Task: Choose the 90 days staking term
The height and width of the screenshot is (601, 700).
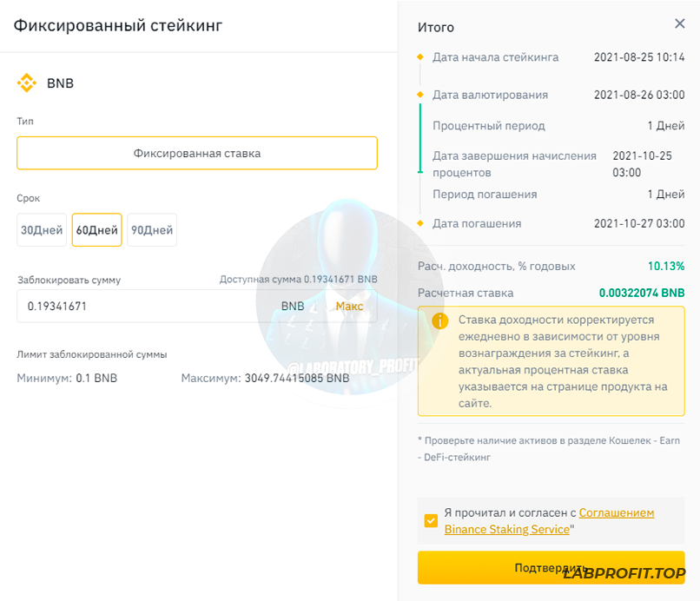Action: [x=152, y=230]
